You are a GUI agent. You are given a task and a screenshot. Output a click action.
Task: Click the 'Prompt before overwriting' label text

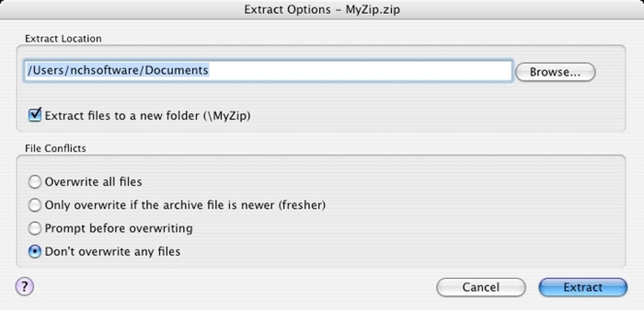(119, 229)
